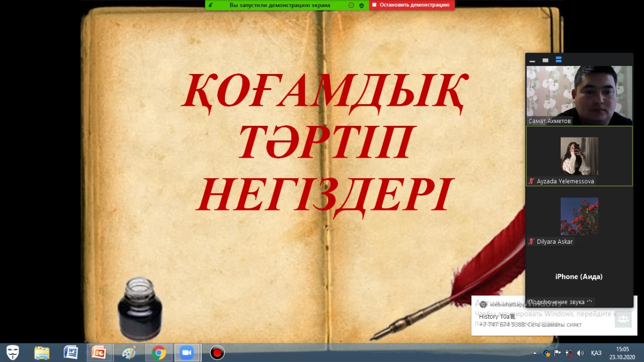Click the group avatar in WhatsApp notification

623,319
